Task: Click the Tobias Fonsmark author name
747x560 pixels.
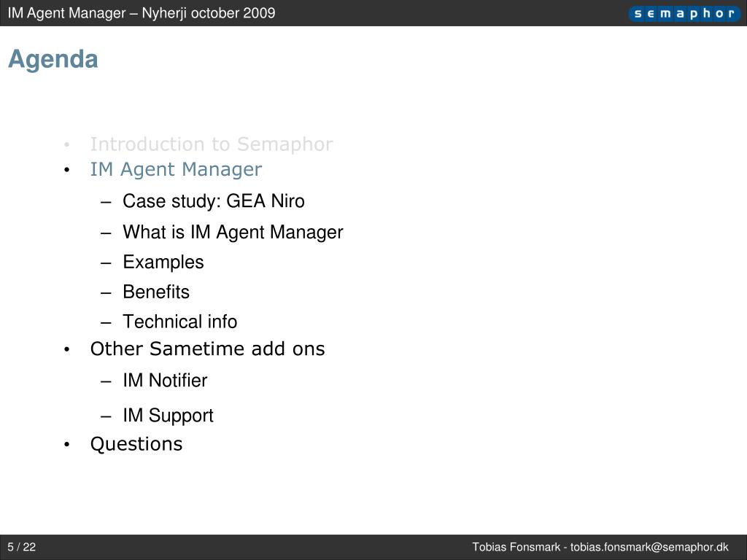Action: [516, 547]
